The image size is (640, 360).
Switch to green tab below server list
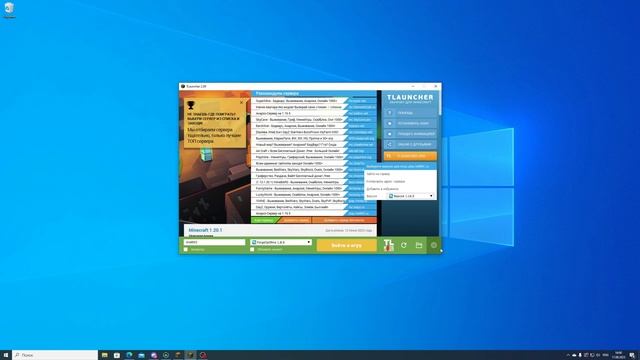(264, 220)
